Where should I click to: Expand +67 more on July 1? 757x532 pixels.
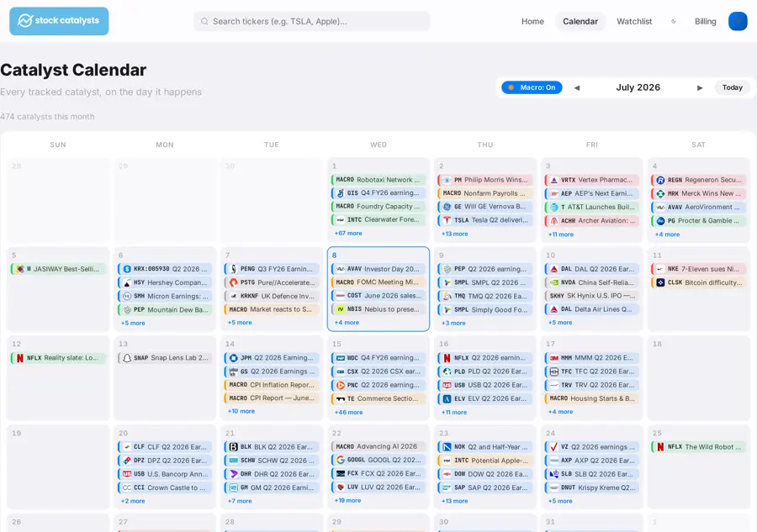coord(348,233)
